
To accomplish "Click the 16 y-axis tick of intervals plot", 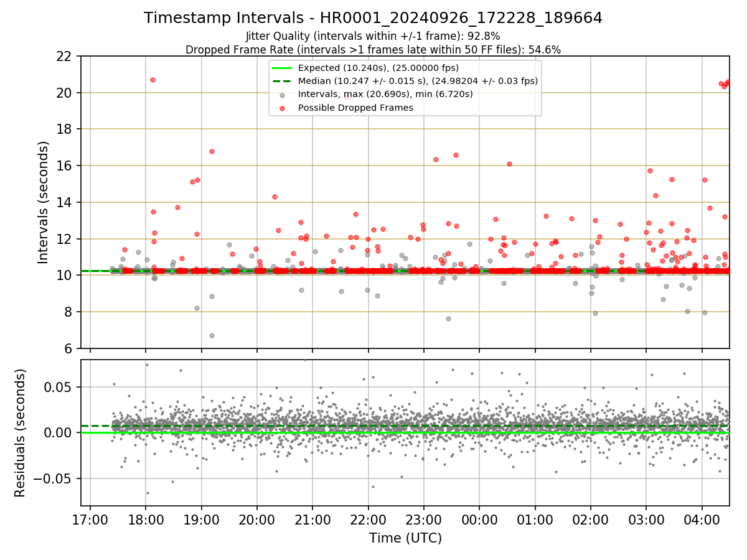I will click(x=65, y=166).
